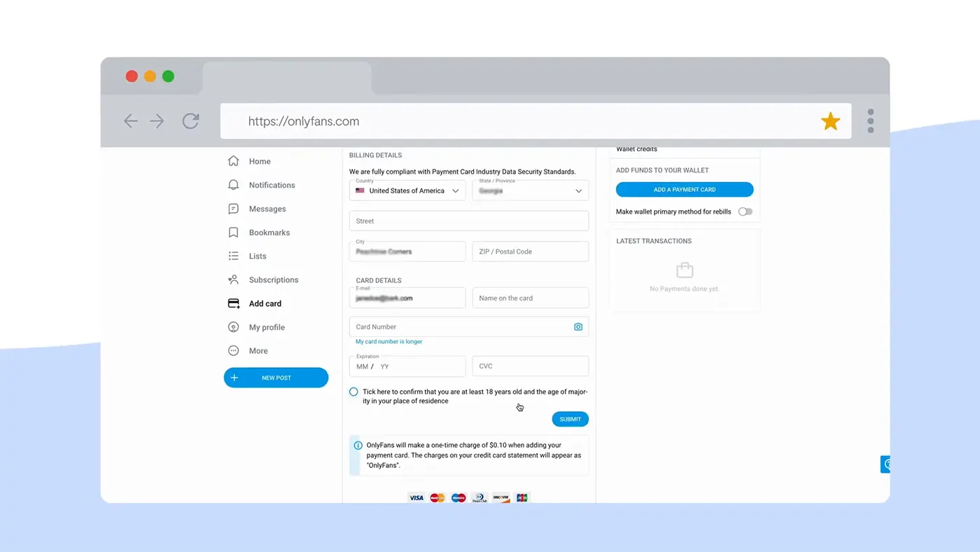
Task: Click the gold bookmark star icon
Action: [830, 121]
